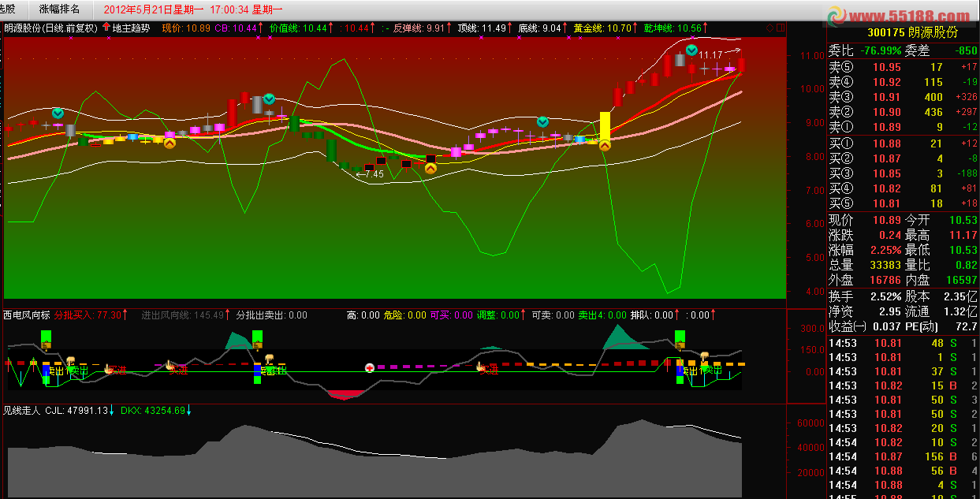Select the 买① 10.88 order row
Viewport: 980px width, 499px height.
[903, 143]
